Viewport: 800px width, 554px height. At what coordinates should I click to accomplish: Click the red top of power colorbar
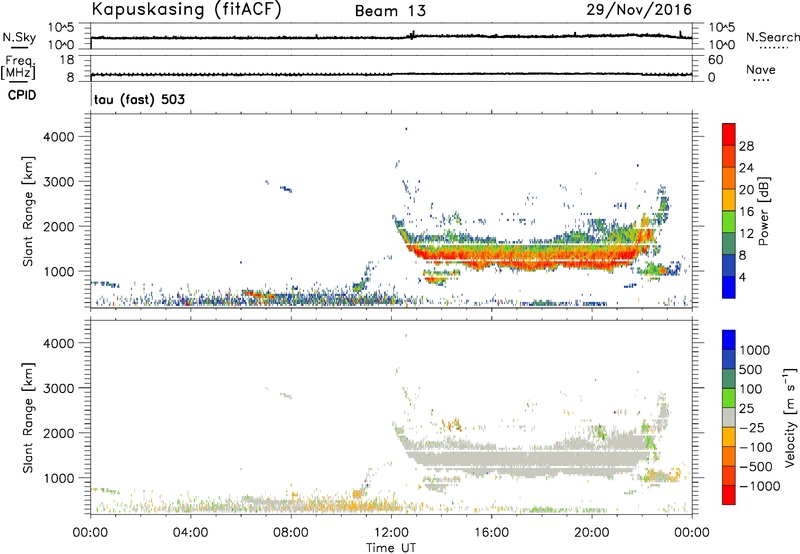729,134
